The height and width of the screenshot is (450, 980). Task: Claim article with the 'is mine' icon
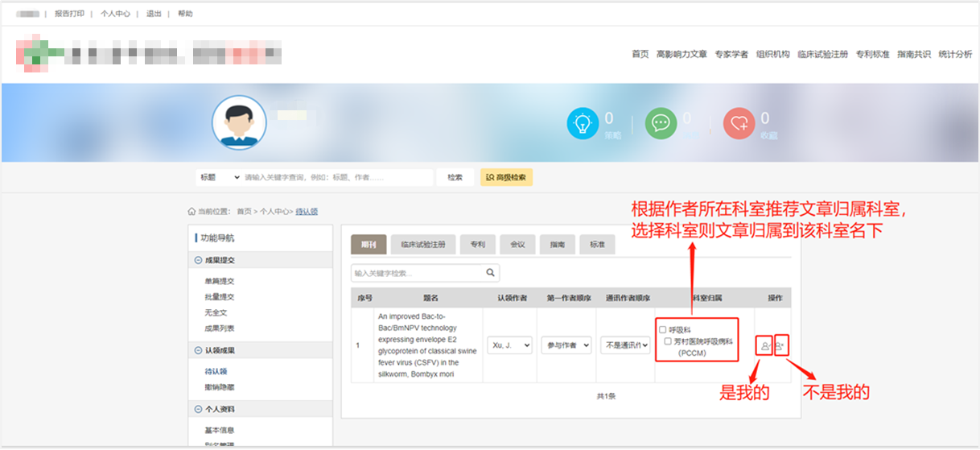click(x=764, y=345)
